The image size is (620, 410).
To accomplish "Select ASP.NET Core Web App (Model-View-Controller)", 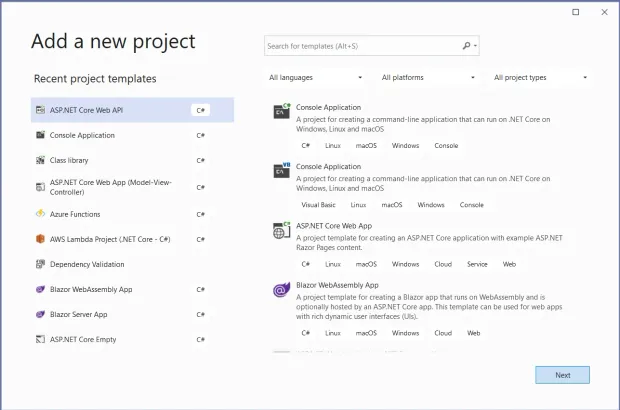I will [132, 187].
